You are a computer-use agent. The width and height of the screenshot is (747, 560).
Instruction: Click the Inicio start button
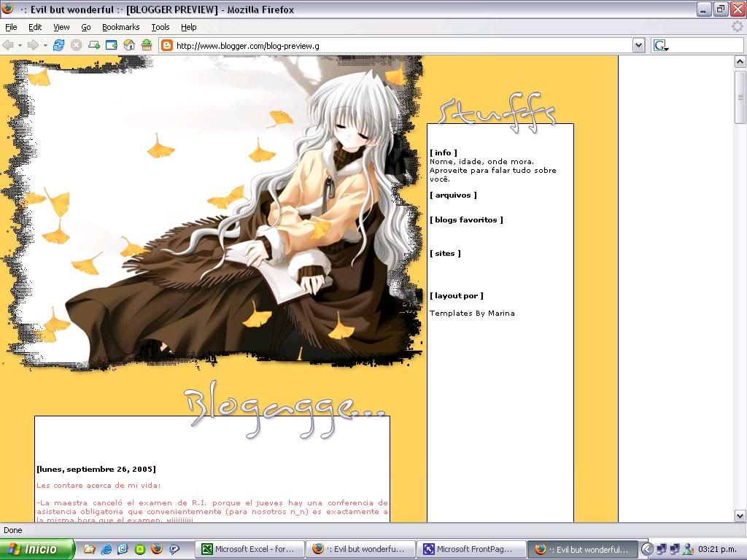[x=36, y=549]
